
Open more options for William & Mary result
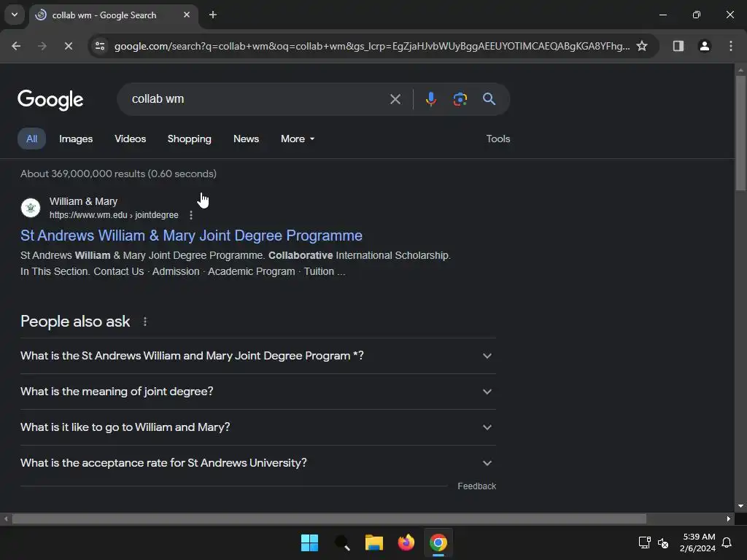(x=191, y=215)
